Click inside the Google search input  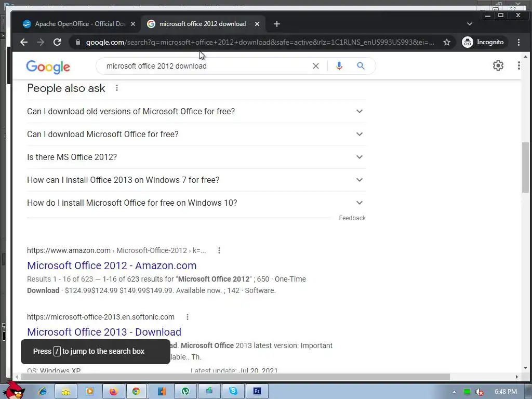(207, 66)
